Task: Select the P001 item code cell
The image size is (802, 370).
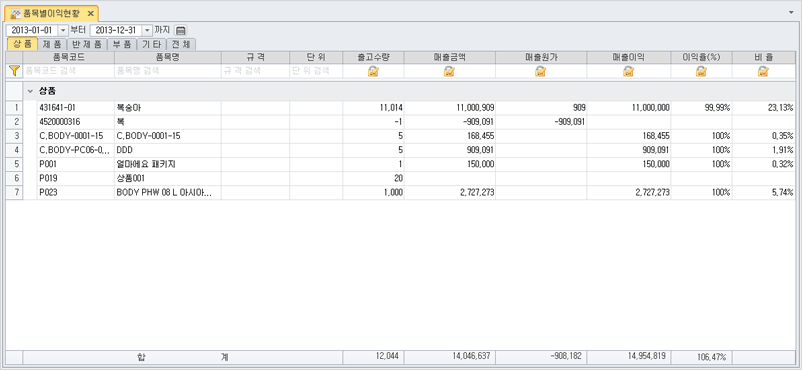Action: point(75,164)
